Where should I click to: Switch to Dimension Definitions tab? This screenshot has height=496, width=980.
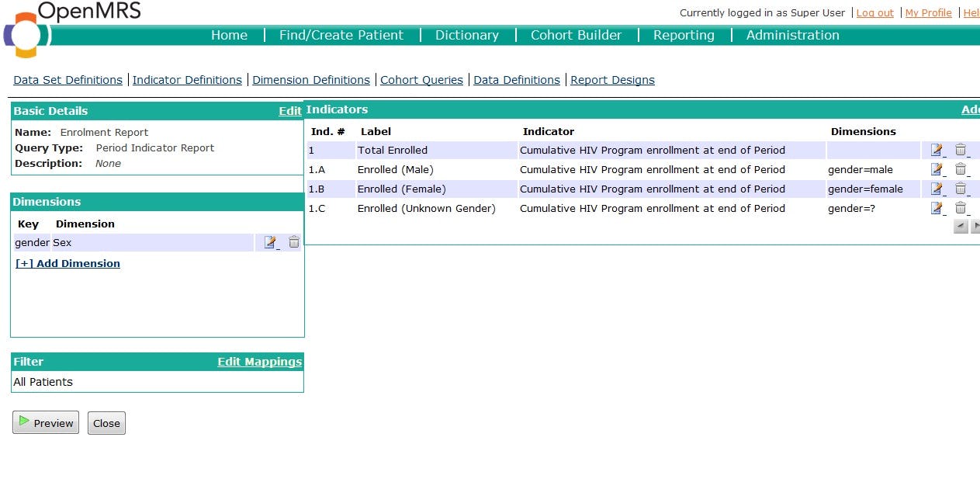310,80
